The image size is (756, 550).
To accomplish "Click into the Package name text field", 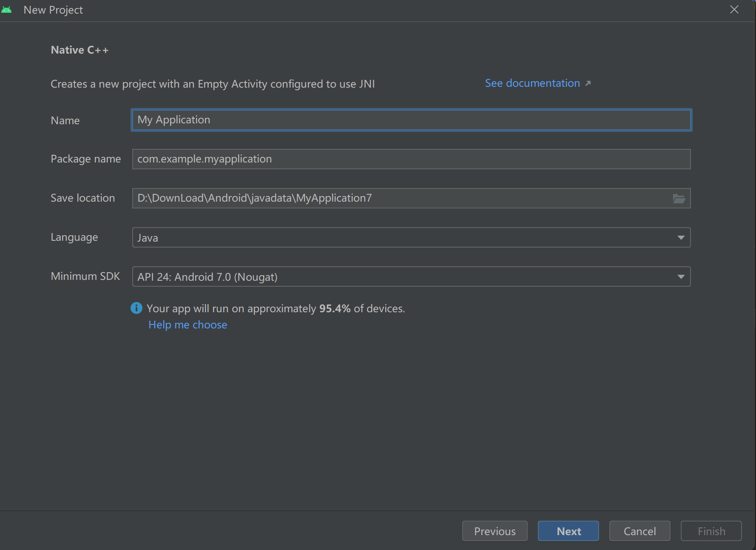I will click(411, 159).
